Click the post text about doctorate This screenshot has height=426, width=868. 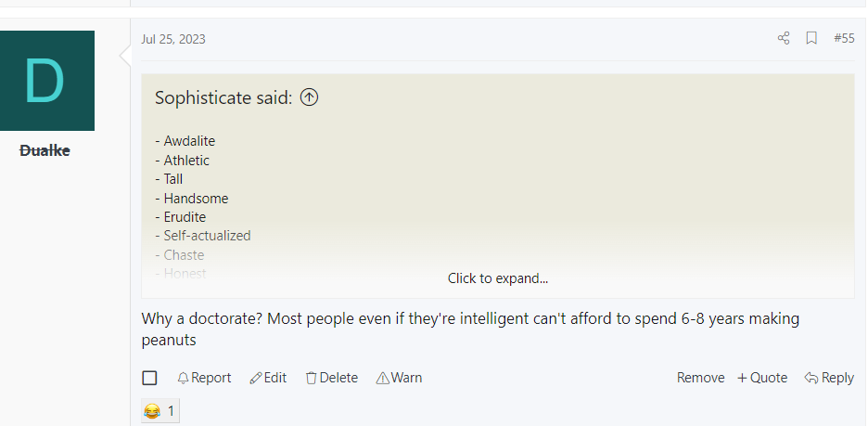click(470, 329)
